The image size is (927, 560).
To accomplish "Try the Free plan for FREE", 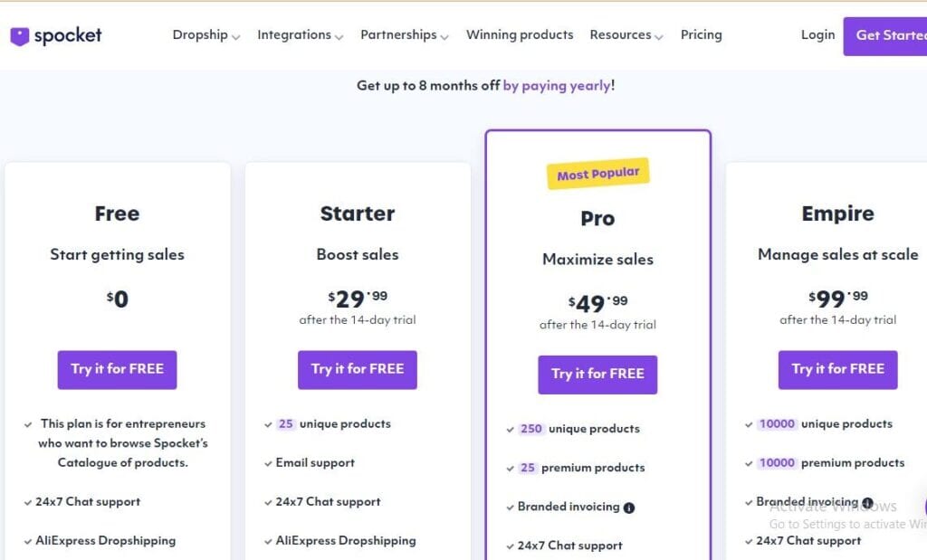I will [117, 370].
